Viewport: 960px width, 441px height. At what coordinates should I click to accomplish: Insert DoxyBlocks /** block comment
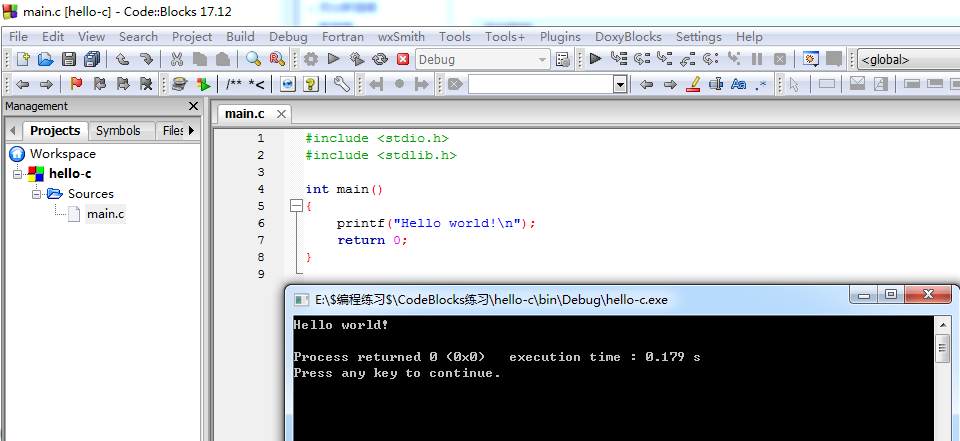coord(234,84)
